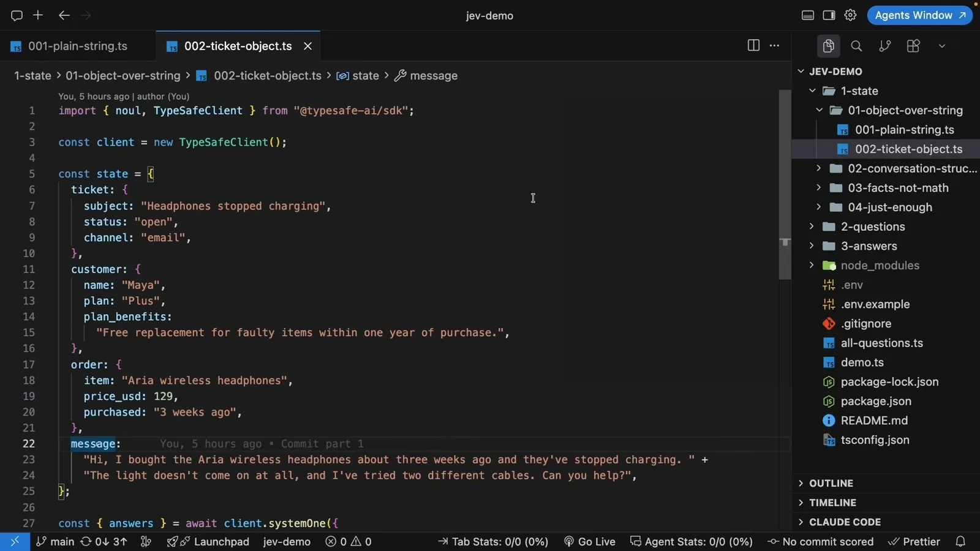Click No commit scored status item
Viewport: 980px width, 551px height.
coord(821,542)
